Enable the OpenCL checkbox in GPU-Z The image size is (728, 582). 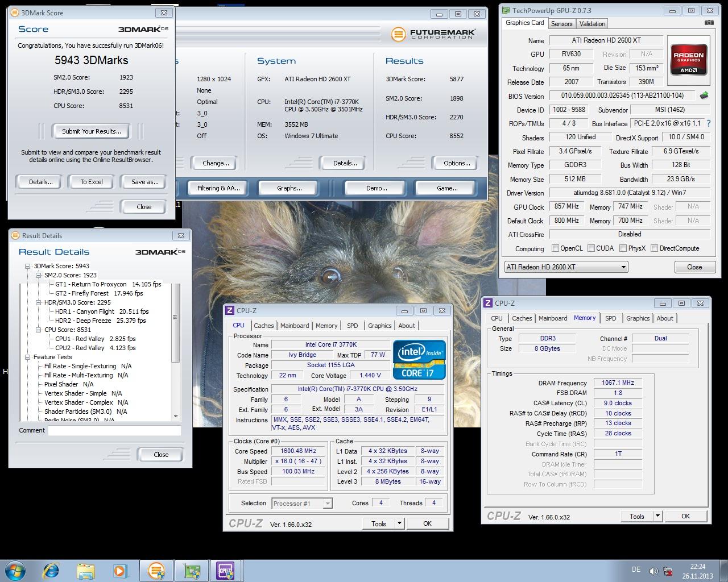point(555,248)
